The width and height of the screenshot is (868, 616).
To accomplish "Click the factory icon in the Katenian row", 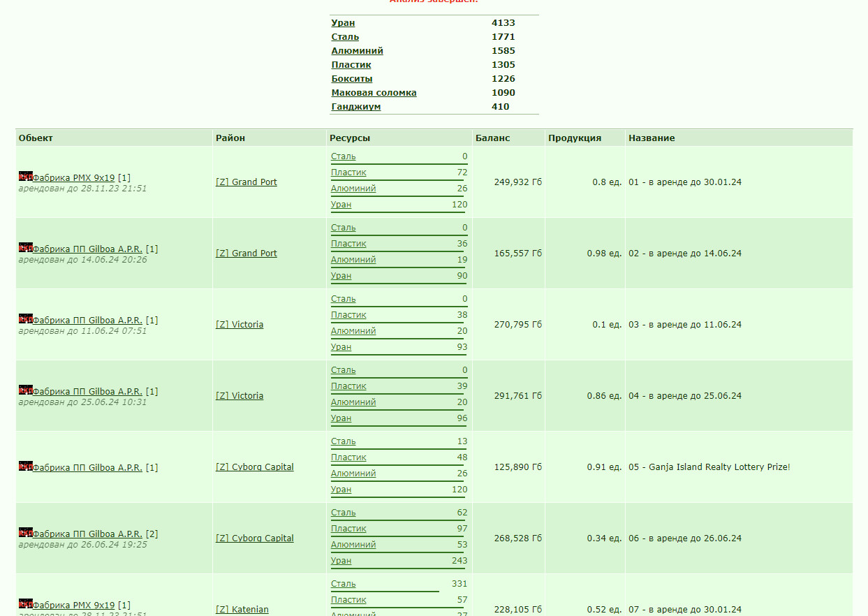I will pyautogui.click(x=26, y=604).
